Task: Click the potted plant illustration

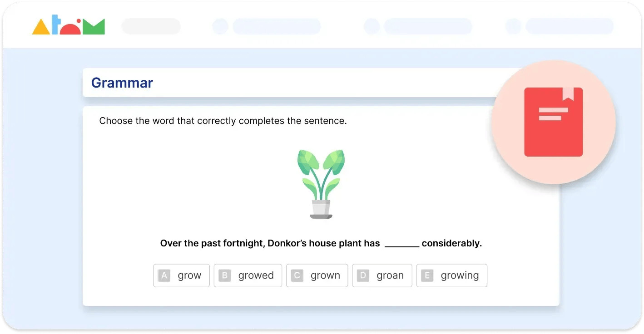Action: pyautogui.click(x=321, y=184)
